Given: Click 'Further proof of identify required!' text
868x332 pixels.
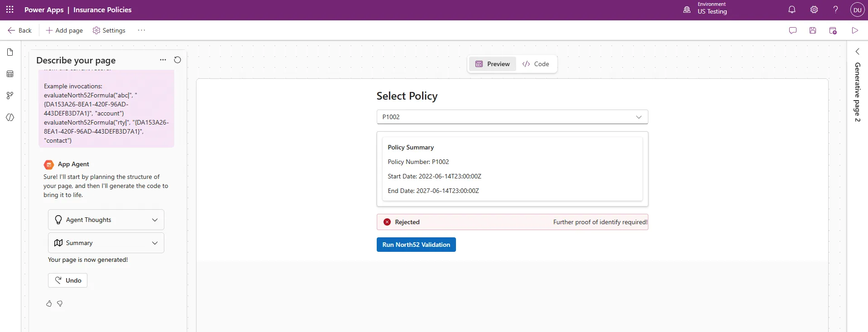Looking at the screenshot, I should coord(600,222).
